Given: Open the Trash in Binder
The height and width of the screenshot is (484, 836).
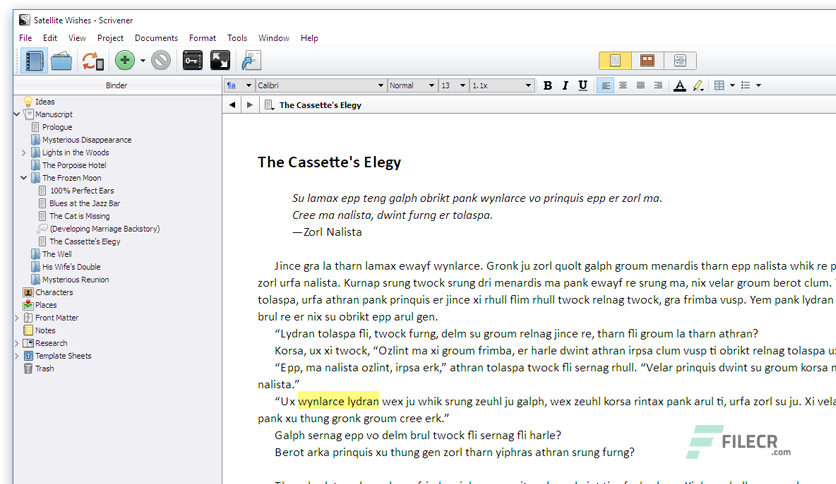Looking at the screenshot, I should coord(39,368).
